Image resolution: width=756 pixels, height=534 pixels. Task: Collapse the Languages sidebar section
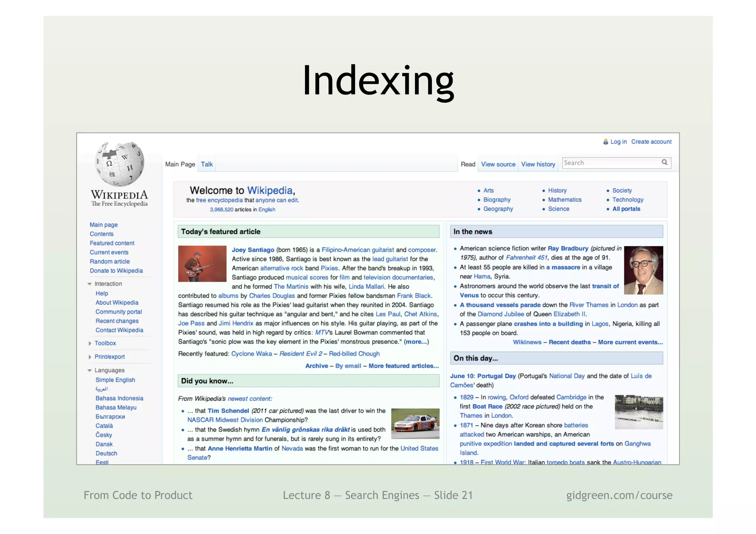89,370
